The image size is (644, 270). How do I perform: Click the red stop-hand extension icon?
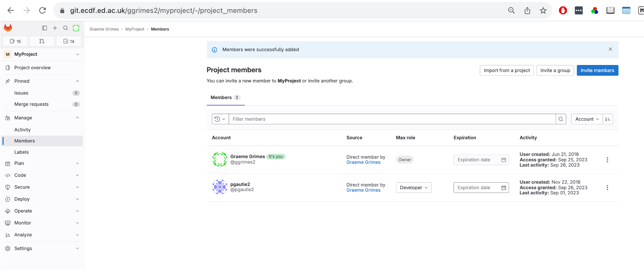click(563, 11)
